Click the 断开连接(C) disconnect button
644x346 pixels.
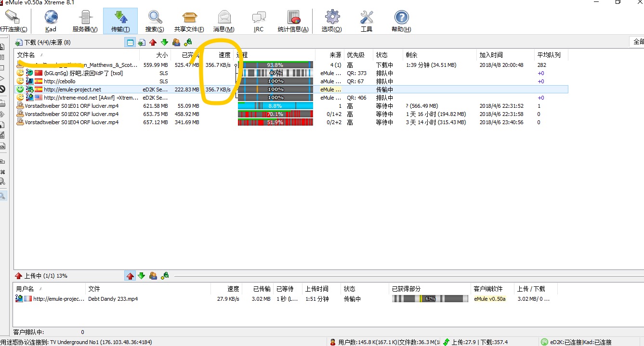pos(13,22)
